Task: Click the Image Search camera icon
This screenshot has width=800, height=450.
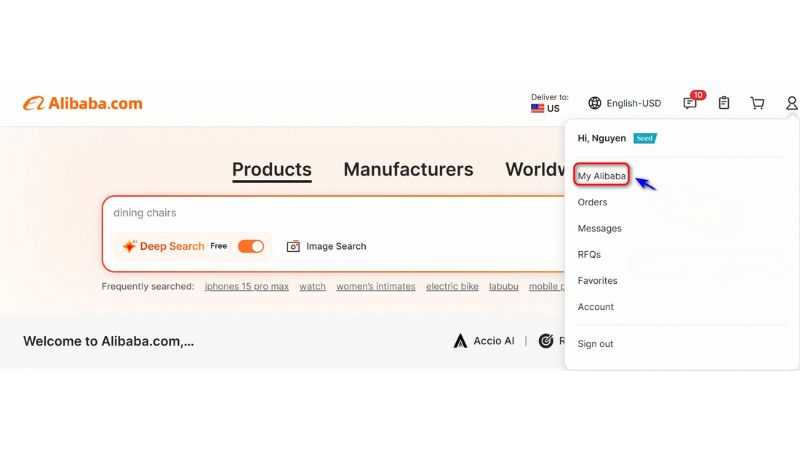Action: tap(293, 246)
